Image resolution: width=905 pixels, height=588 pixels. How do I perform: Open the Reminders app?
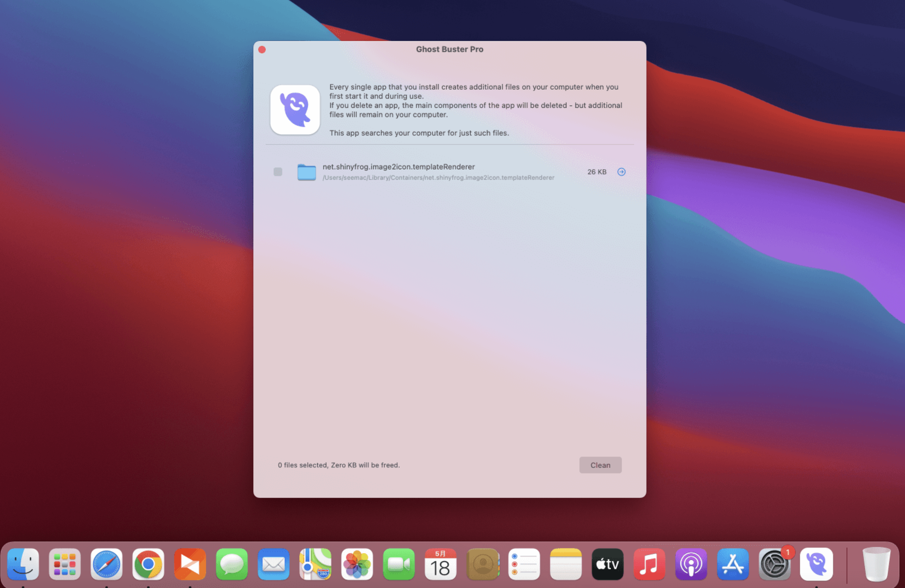[x=524, y=564]
